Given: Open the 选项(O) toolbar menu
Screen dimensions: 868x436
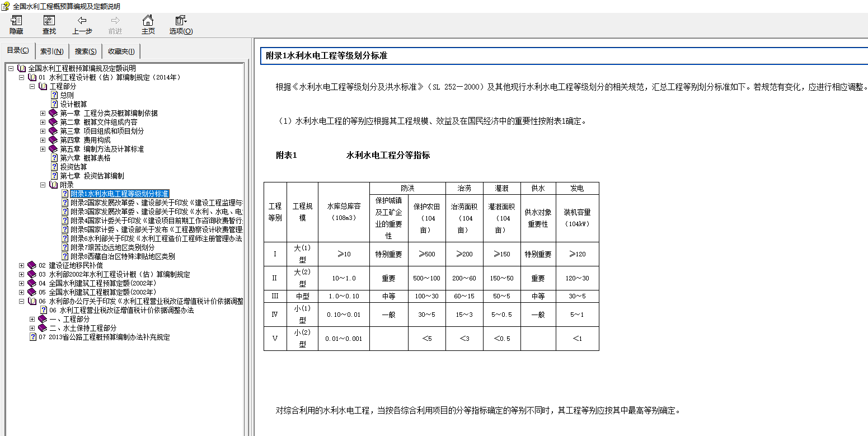Looking at the screenshot, I should click(x=181, y=25).
